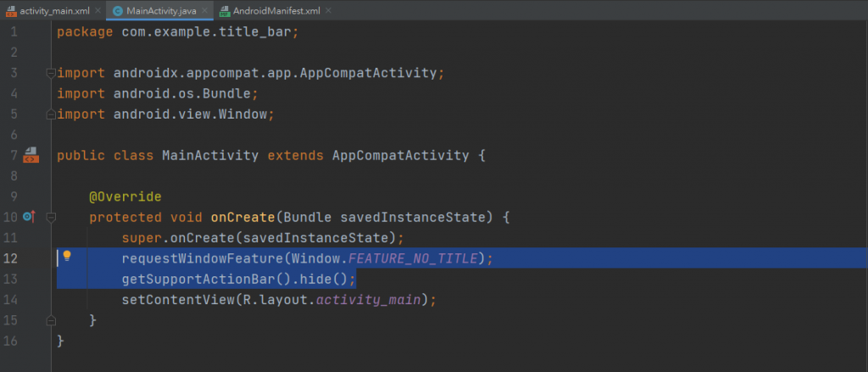Collapse the onCreate method at line 10

(x=51, y=218)
